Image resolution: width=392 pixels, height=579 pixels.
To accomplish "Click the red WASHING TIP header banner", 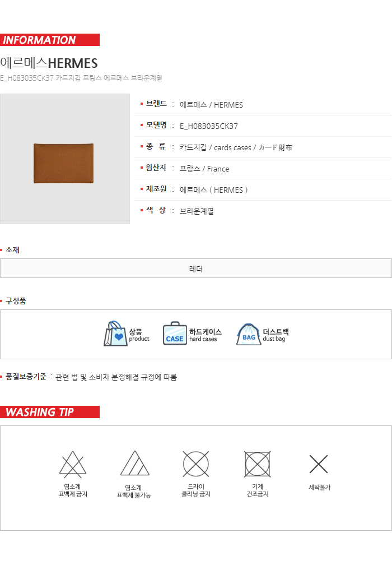I will pos(50,412).
